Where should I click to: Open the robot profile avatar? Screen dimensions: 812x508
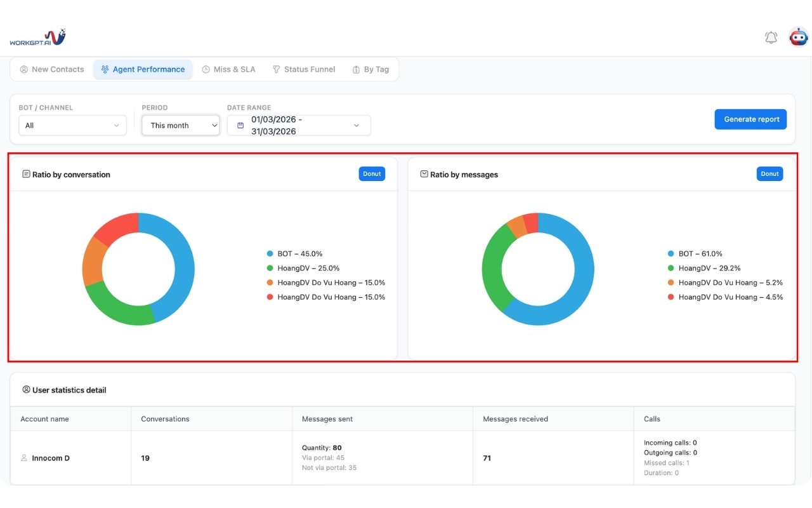798,37
